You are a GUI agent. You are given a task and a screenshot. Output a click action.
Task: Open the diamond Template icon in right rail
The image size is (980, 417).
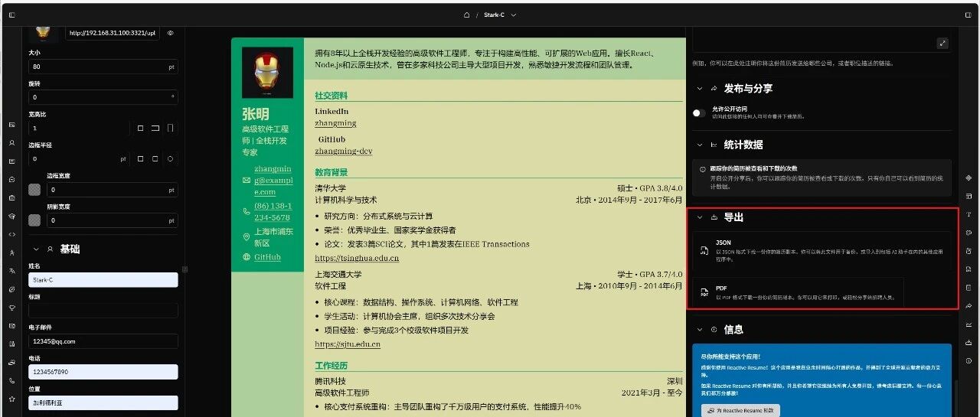tap(969, 178)
